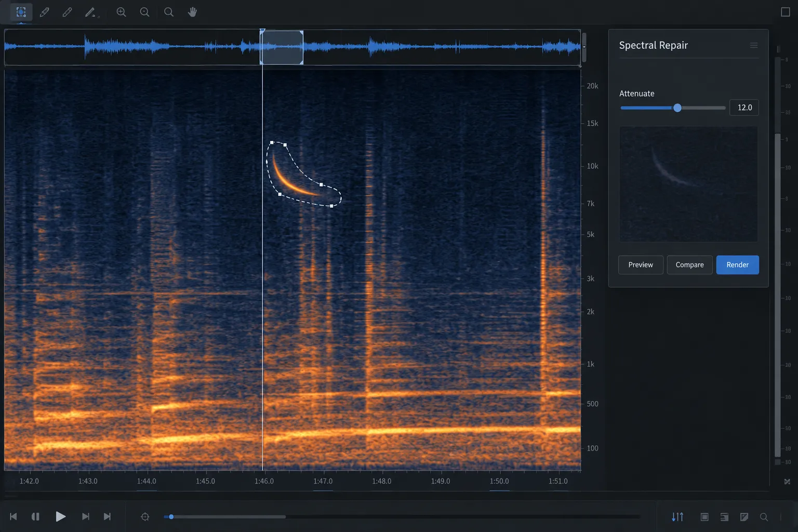Click the square window icon at top right

(786, 12)
